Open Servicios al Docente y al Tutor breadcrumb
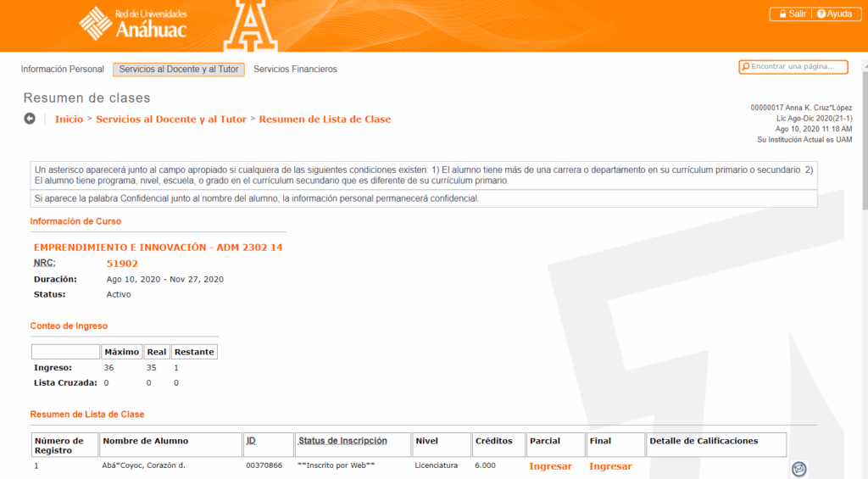The height and width of the screenshot is (479, 868). click(171, 120)
